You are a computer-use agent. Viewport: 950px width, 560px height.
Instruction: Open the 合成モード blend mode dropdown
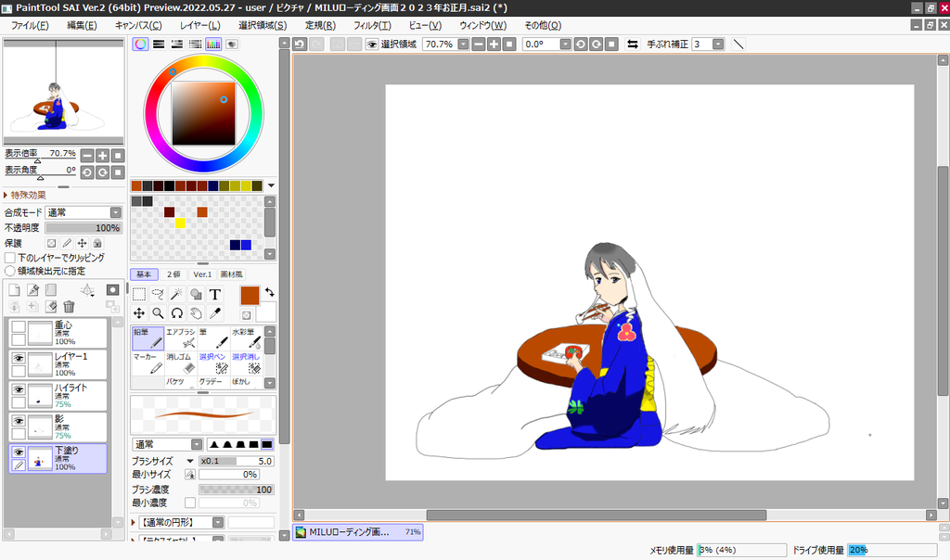83,212
